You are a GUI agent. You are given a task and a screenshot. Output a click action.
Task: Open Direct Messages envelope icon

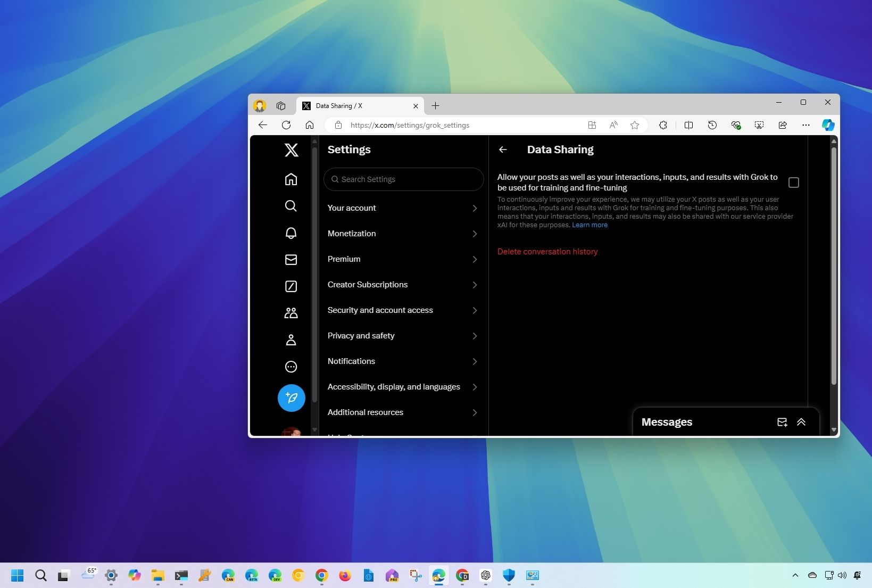(291, 260)
